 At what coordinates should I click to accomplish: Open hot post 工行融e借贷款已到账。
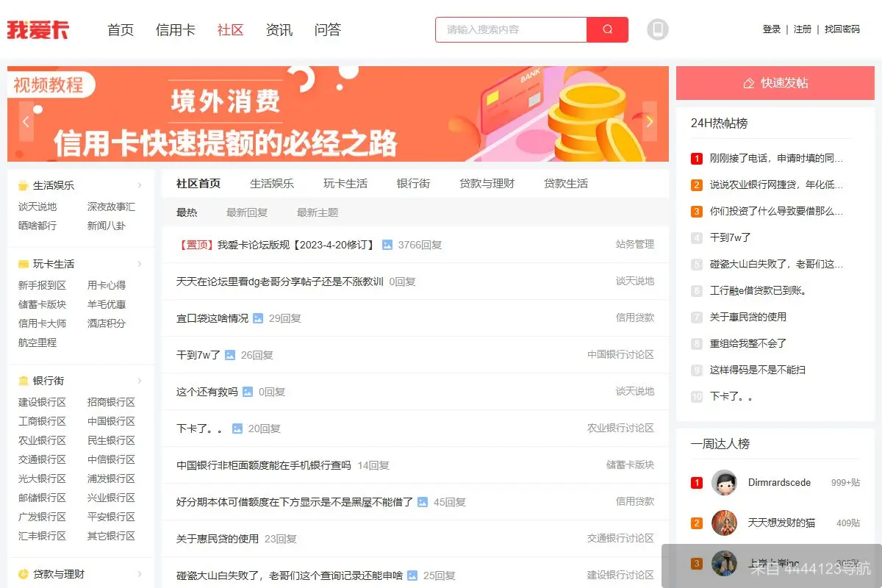(759, 290)
